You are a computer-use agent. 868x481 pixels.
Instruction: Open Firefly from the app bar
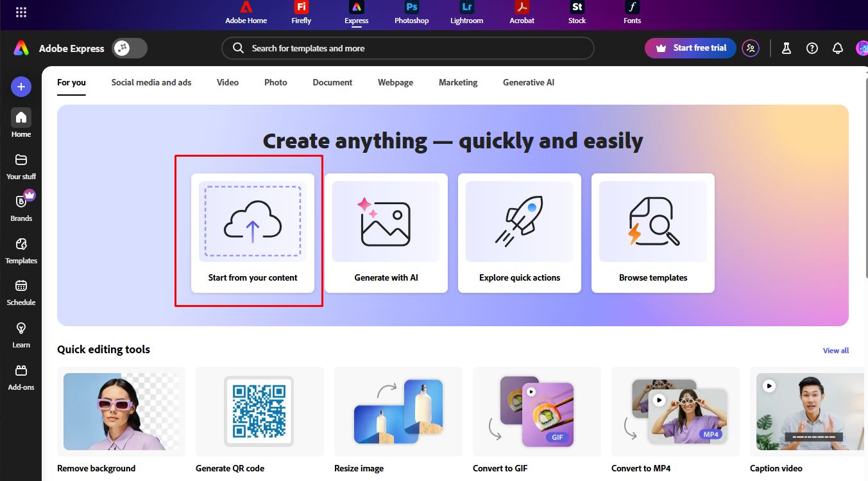(x=301, y=13)
